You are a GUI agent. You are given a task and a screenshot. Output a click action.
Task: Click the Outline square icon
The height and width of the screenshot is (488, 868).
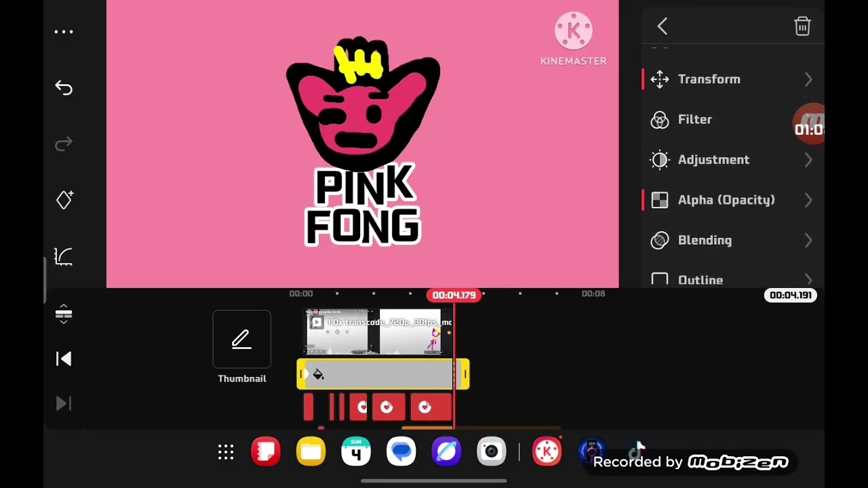pyautogui.click(x=660, y=279)
